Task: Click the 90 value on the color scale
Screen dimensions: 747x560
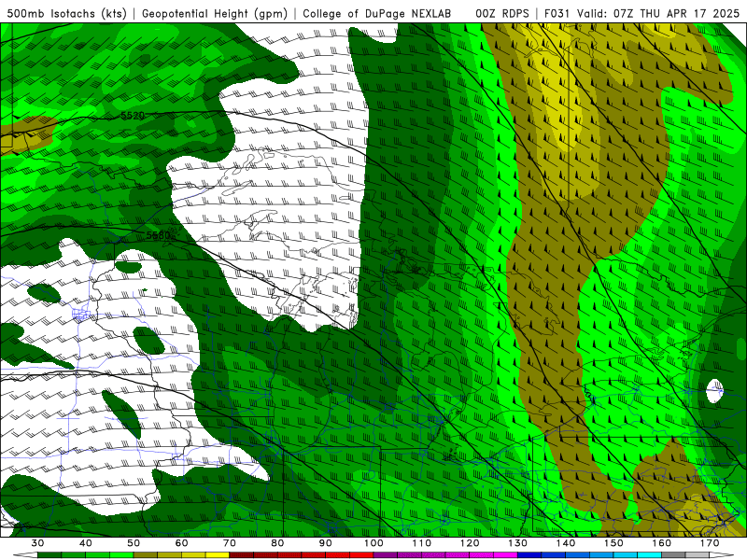Action: [x=326, y=543]
